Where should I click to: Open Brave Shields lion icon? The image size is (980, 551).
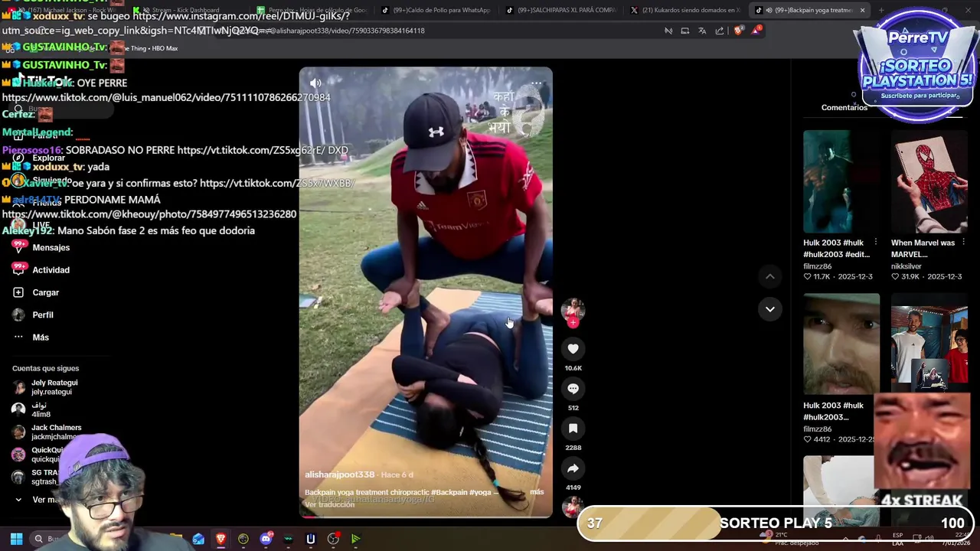point(738,31)
